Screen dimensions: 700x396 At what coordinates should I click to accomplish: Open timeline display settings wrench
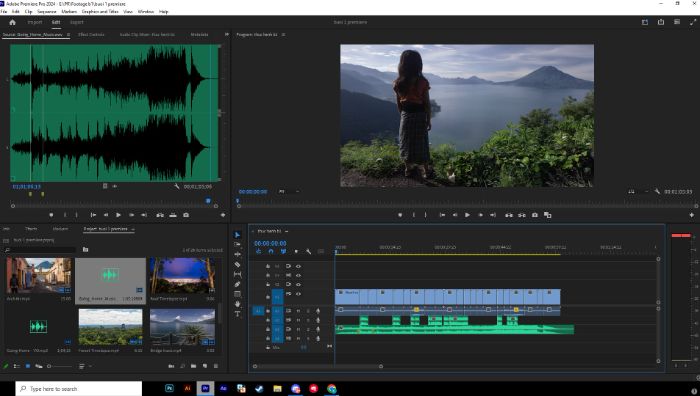click(x=308, y=251)
